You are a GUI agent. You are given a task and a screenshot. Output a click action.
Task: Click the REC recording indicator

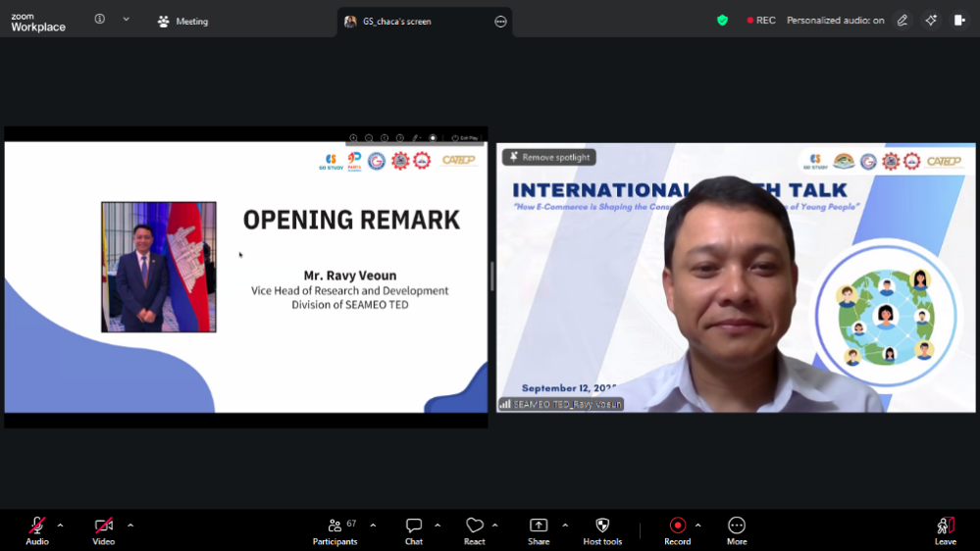(x=761, y=21)
